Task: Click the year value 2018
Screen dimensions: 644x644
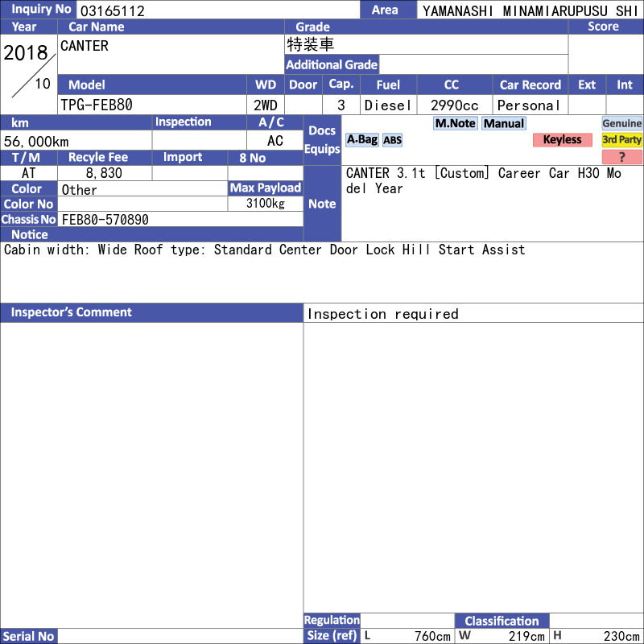Action: 26,52
